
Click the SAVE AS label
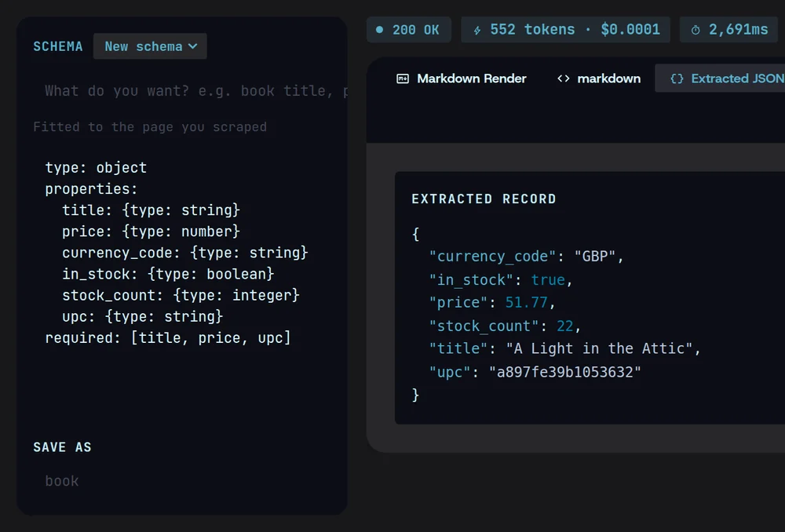point(63,447)
